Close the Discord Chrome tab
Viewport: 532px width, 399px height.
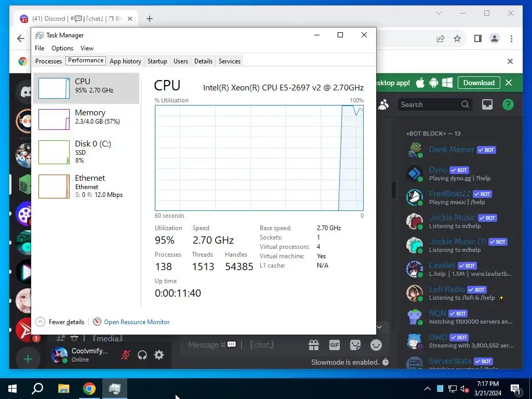[129, 19]
